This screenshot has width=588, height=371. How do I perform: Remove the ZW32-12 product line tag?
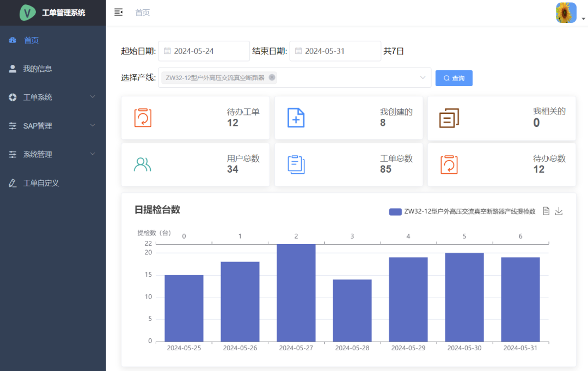coord(272,77)
